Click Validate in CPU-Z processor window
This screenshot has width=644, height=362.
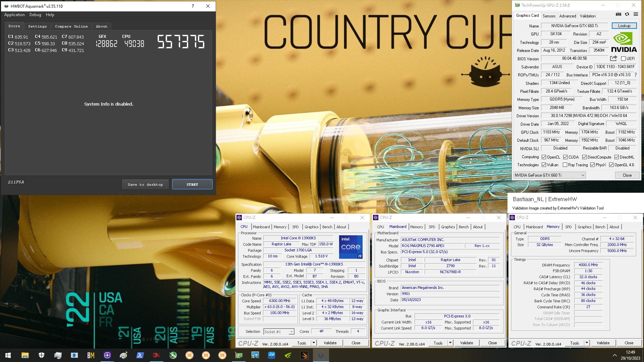tap(330, 343)
